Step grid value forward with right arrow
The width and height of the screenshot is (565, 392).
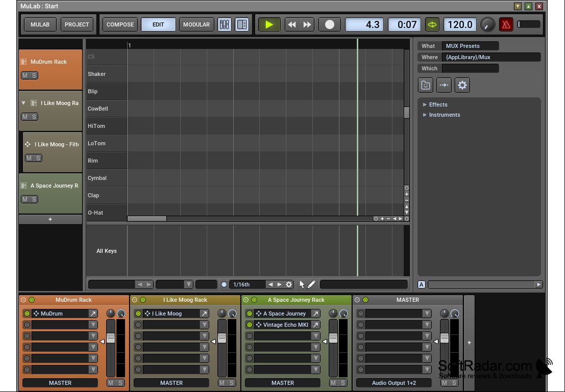pyautogui.click(x=279, y=284)
